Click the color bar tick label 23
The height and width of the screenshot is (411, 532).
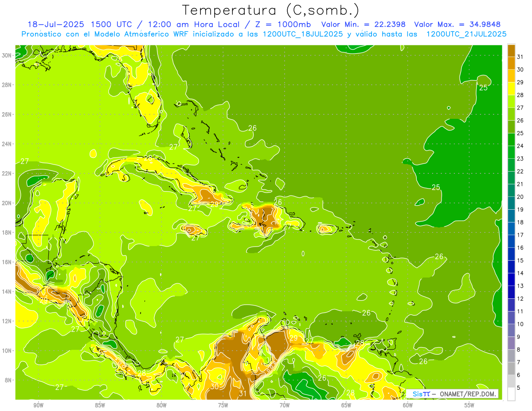(520, 159)
